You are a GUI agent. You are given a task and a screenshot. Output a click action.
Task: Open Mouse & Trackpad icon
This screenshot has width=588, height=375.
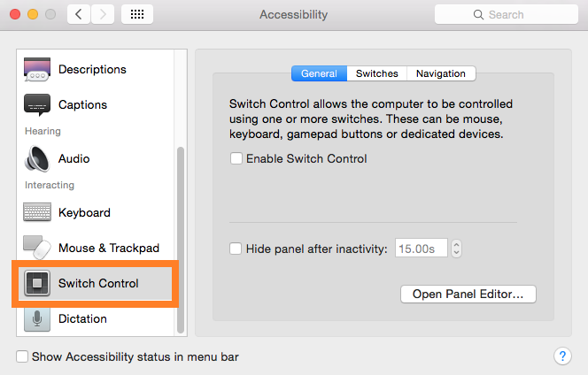coord(37,248)
